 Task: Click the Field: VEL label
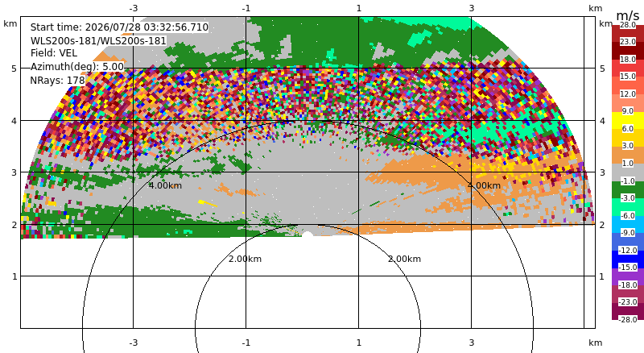point(54,52)
